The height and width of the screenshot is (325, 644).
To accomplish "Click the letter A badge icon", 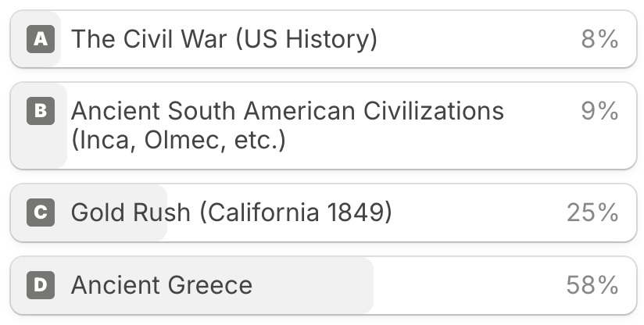I will (x=41, y=39).
